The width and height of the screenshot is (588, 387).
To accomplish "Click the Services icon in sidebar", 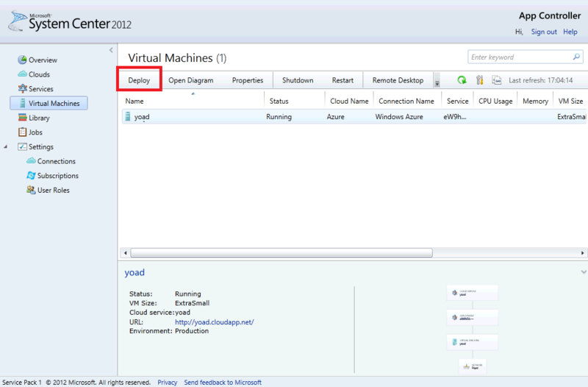I will [x=23, y=88].
